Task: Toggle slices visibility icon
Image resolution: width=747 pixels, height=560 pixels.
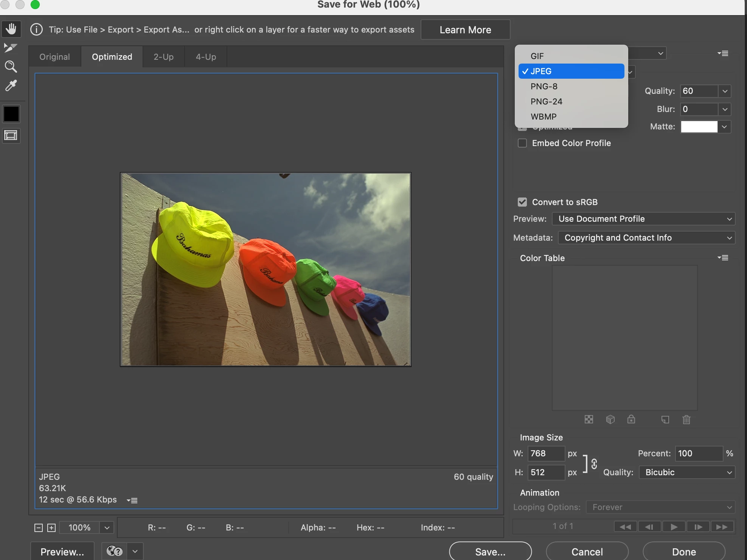Action: (x=11, y=135)
